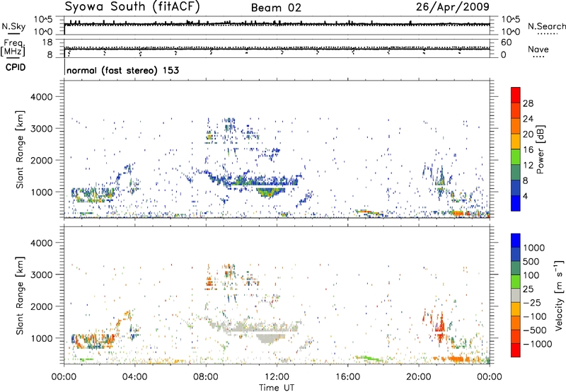Click the '12:00' time axis tick label

click(277, 377)
